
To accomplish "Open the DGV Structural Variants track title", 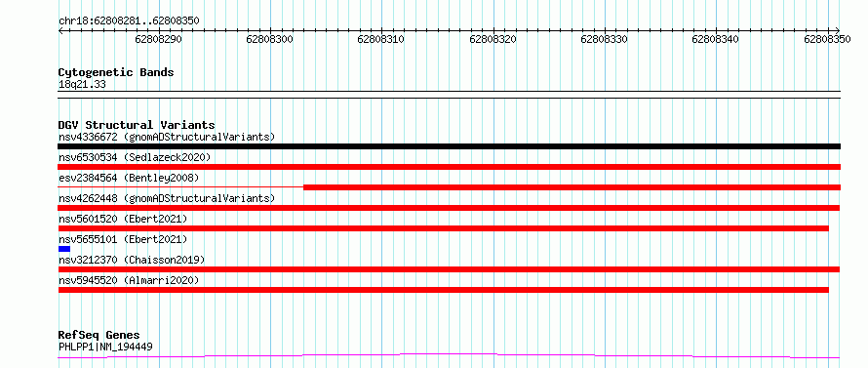I will click(137, 125).
